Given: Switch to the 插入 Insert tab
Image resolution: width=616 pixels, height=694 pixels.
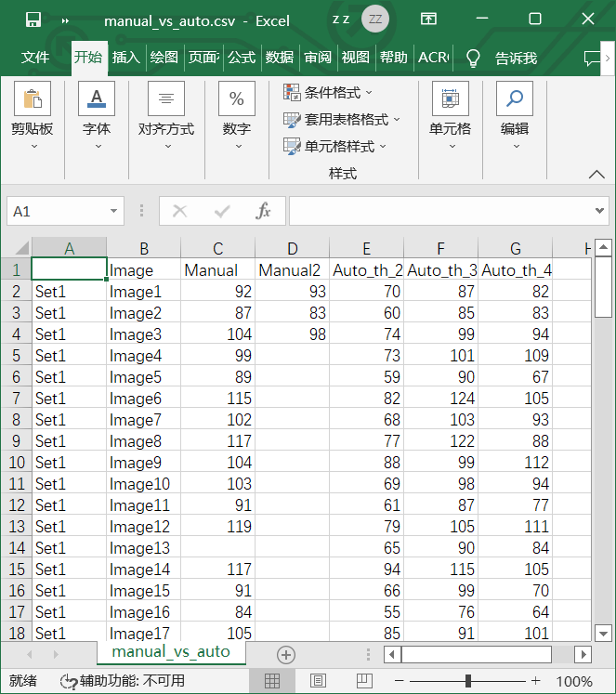Looking at the screenshot, I should (126, 58).
